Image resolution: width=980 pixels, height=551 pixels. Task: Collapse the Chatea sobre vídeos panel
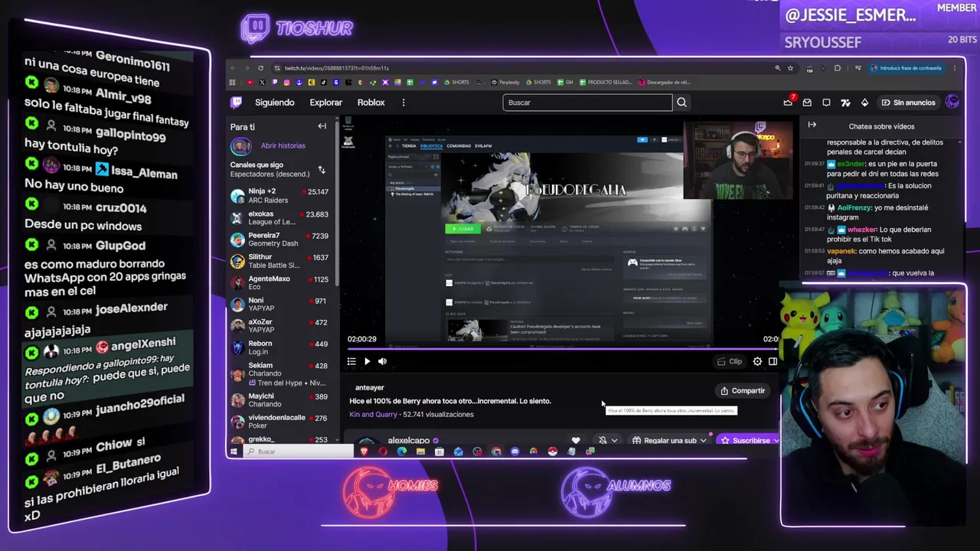click(812, 126)
